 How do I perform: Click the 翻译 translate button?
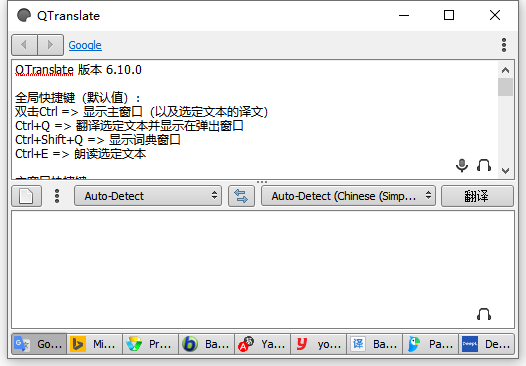(477, 196)
